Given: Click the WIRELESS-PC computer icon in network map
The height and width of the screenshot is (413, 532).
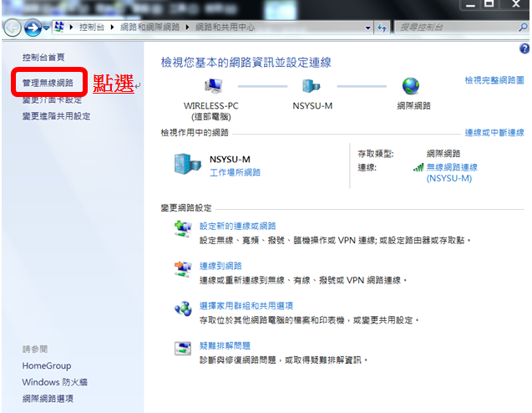Looking at the screenshot, I should (212, 86).
